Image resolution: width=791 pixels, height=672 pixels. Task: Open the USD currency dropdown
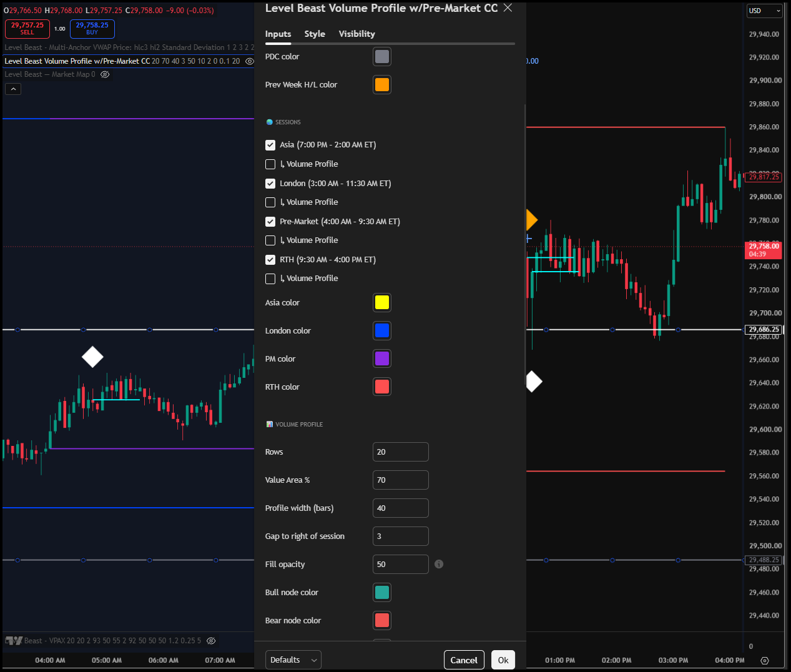765,11
